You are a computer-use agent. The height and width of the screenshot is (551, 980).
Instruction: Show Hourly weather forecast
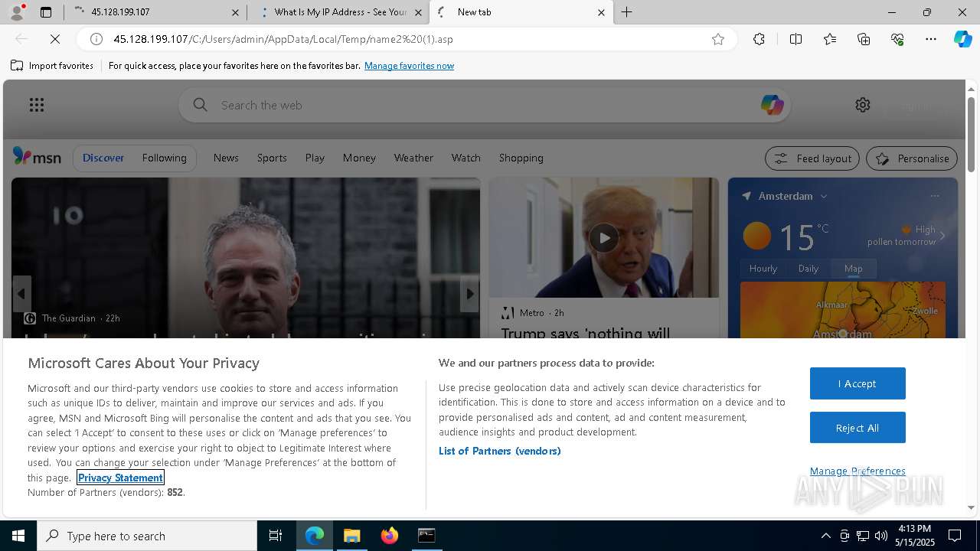tap(763, 269)
